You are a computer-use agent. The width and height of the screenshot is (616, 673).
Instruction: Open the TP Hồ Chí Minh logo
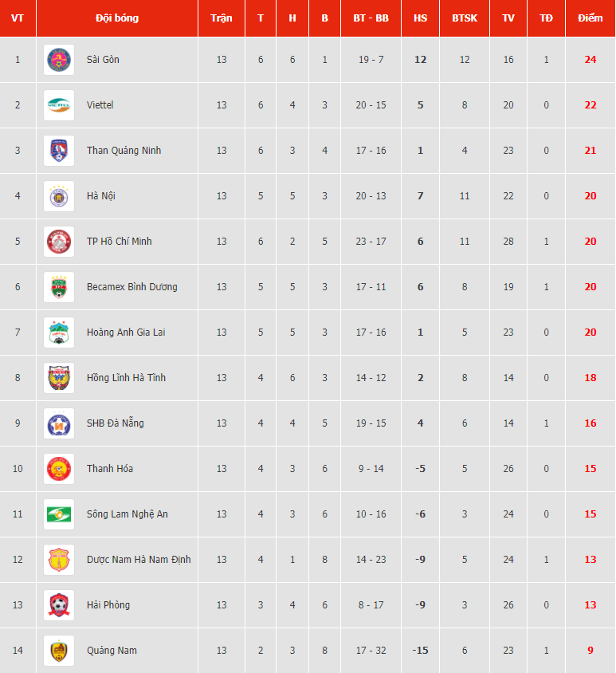tap(59, 242)
